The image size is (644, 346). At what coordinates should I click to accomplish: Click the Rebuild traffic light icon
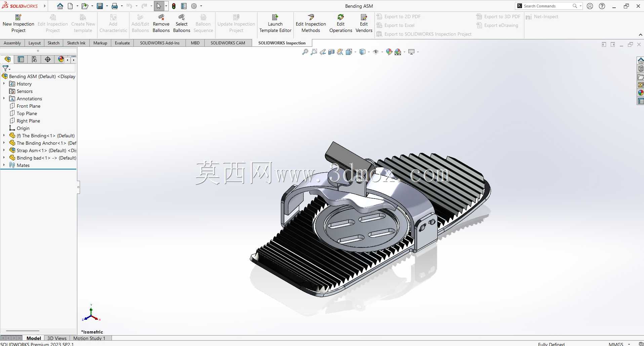(174, 6)
